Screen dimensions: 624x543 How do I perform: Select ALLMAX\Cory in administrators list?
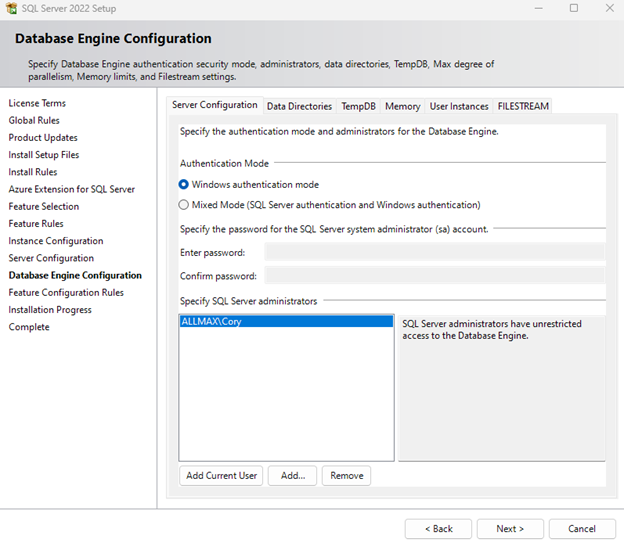286,321
